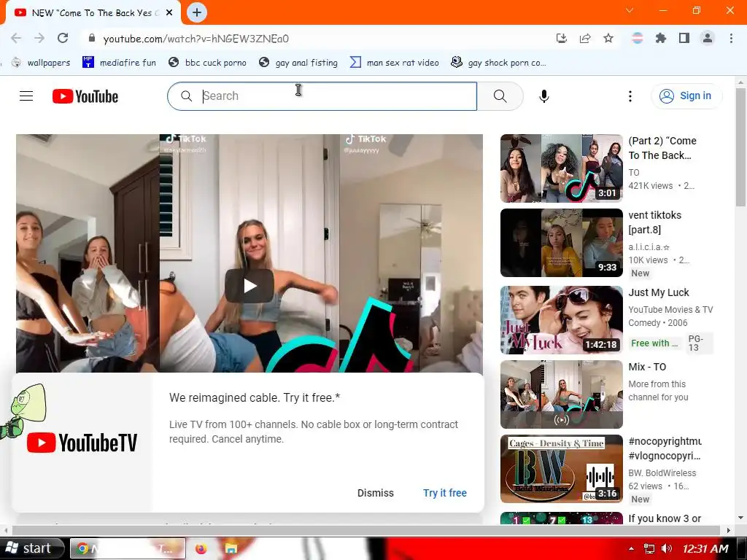The width and height of the screenshot is (747, 560).
Task: Share this page icon
Action: [x=585, y=38]
